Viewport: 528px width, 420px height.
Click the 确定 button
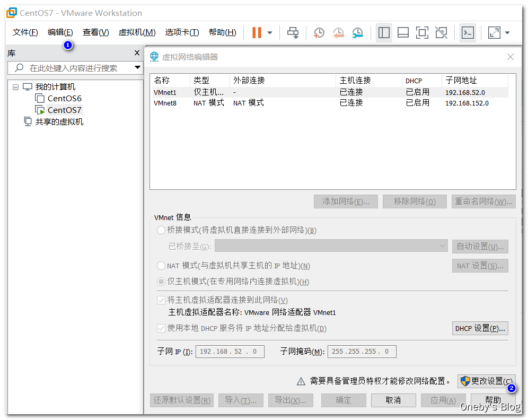click(x=344, y=400)
